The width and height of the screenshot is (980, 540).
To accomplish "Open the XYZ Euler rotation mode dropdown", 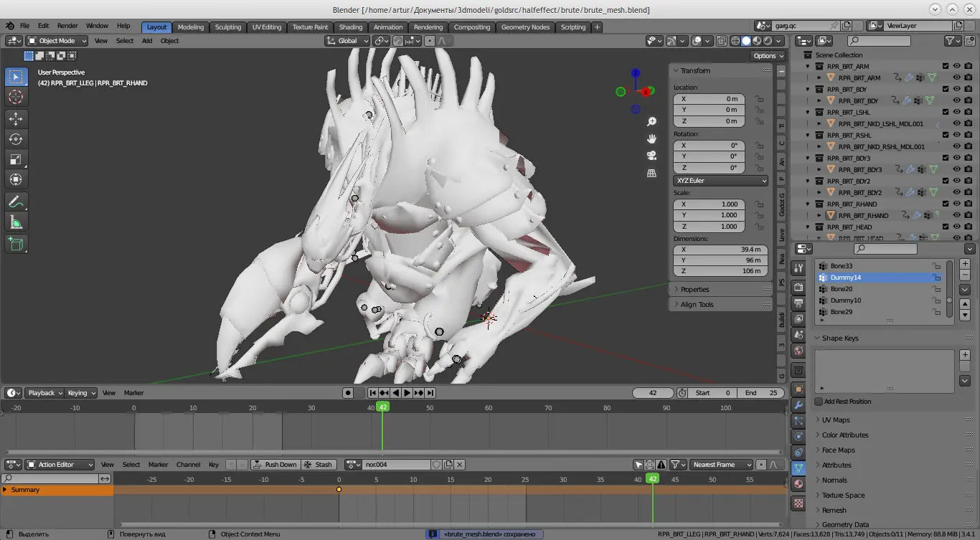I will (x=720, y=181).
